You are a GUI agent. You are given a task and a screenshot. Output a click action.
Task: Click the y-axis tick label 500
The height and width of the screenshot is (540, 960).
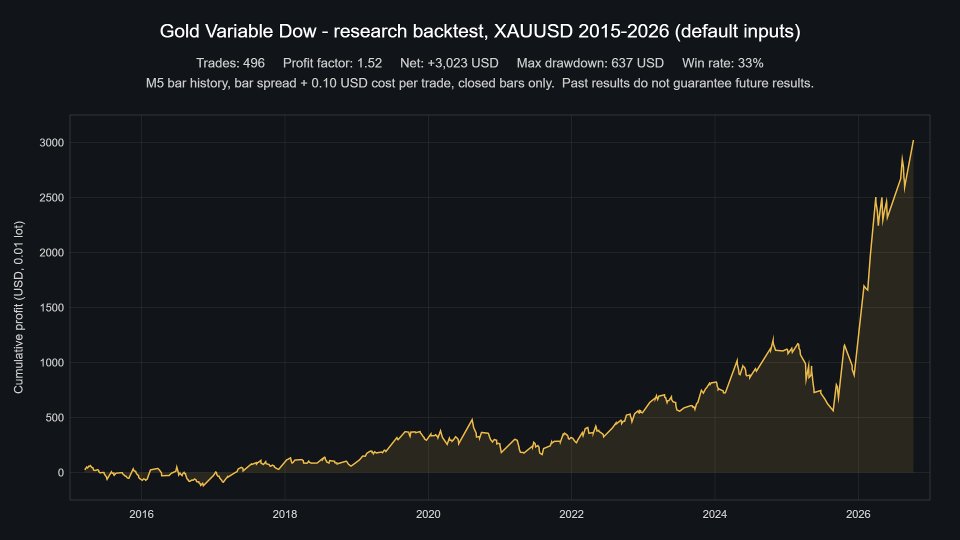(x=54, y=418)
